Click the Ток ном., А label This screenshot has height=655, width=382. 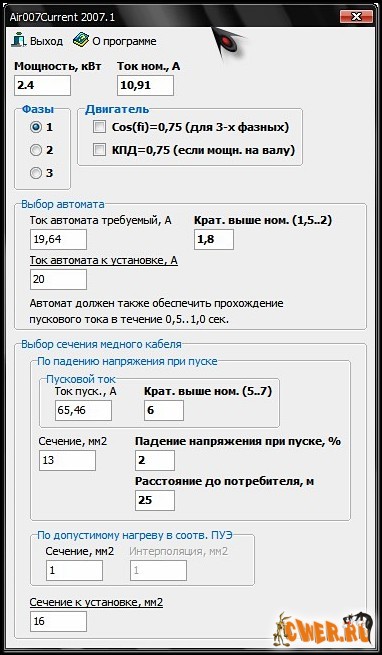coord(148,66)
